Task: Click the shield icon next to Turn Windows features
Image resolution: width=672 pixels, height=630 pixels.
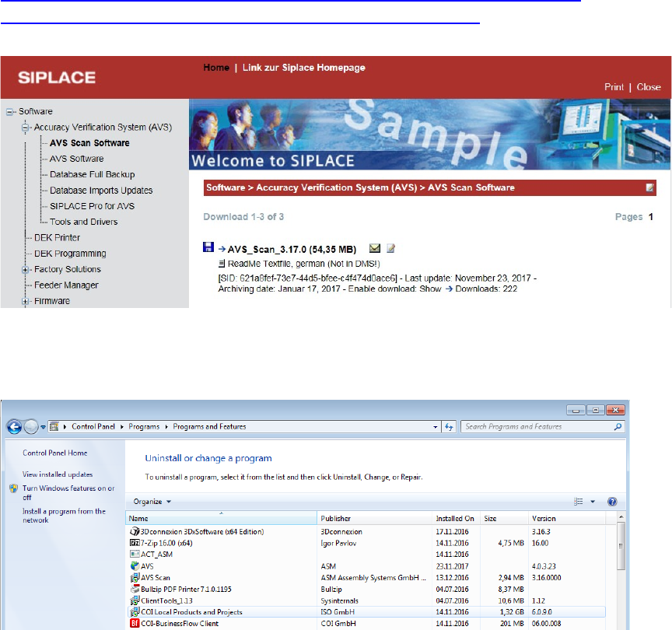Action: [x=14, y=488]
